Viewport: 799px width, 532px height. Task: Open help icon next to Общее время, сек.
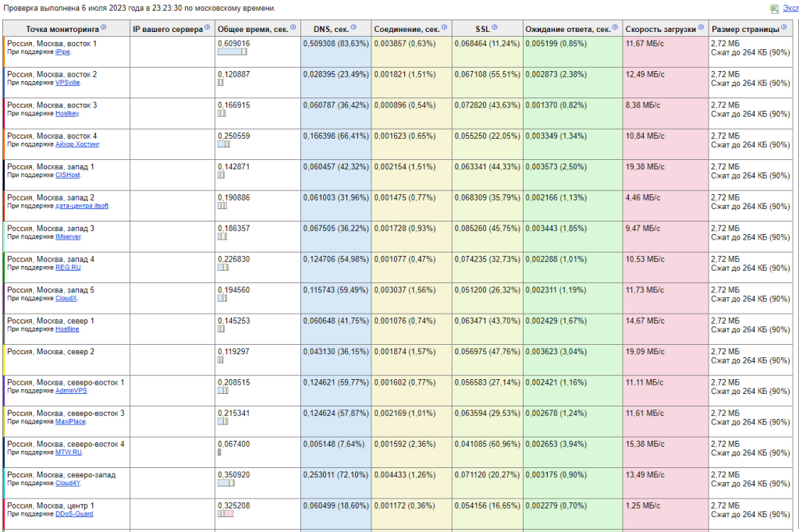[293, 27]
